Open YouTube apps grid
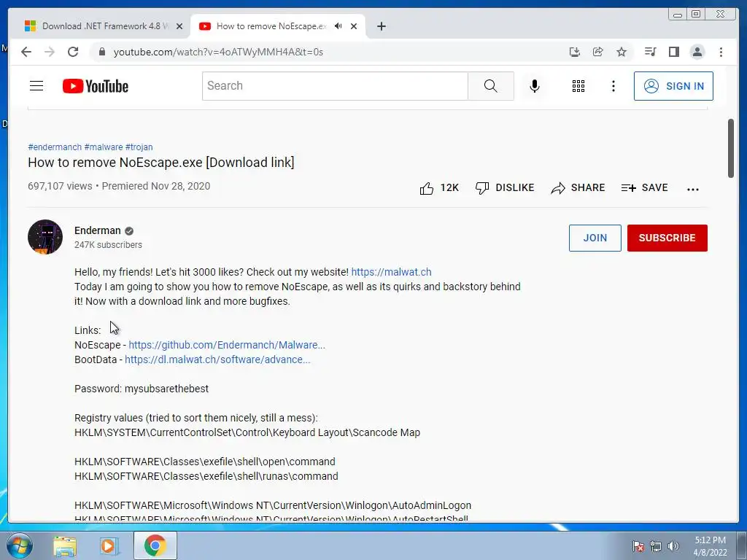Screen dimensions: 747x560 point(578,86)
